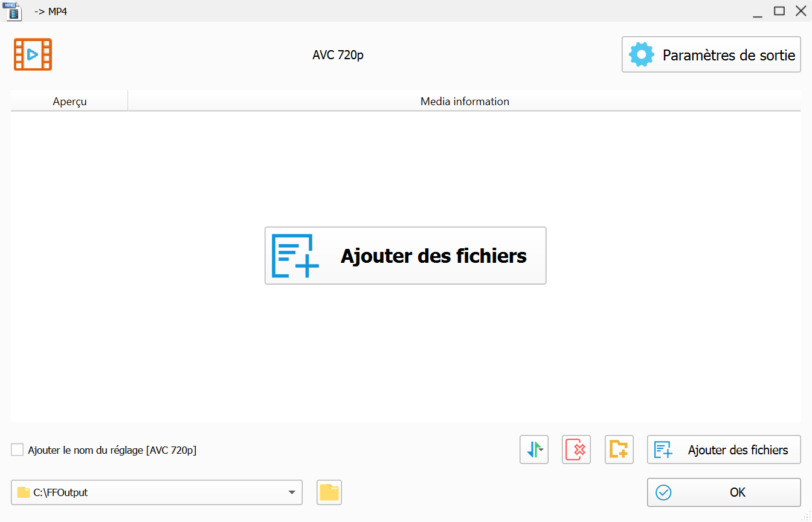Image resolution: width=812 pixels, height=522 pixels.
Task: Open Paramètres de sortie output settings
Action: [711, 55]
